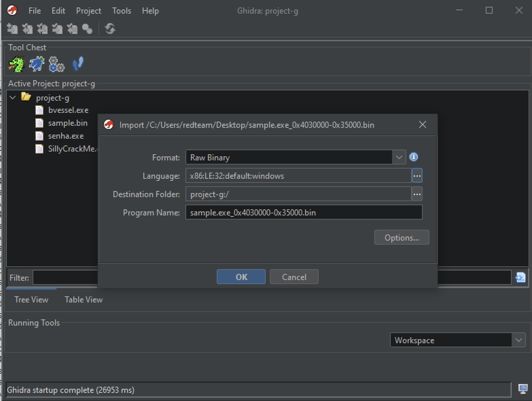Click the monitor icon in status bar
532x401 pixels.
click(523, 389)
